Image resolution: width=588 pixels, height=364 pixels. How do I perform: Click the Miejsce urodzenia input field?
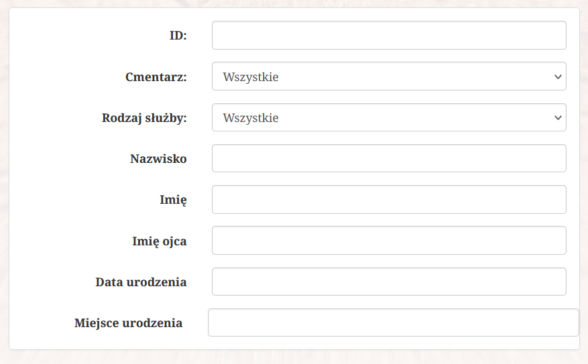(x=394, y=322)
